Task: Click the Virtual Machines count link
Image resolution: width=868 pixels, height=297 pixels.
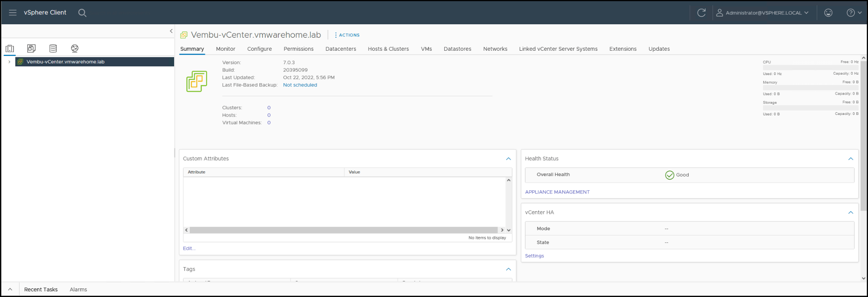Action: click(x=269, y=123)
